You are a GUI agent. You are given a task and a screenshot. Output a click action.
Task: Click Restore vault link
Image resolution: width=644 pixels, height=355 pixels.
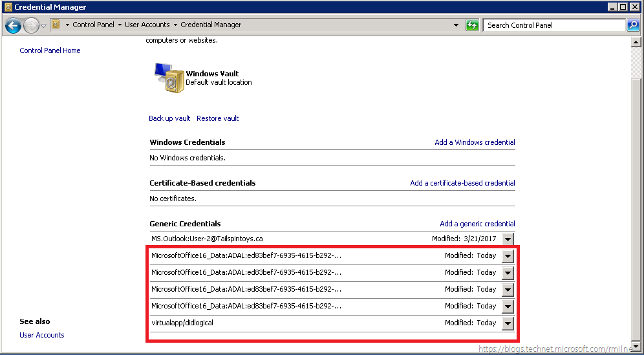(217, 118)
